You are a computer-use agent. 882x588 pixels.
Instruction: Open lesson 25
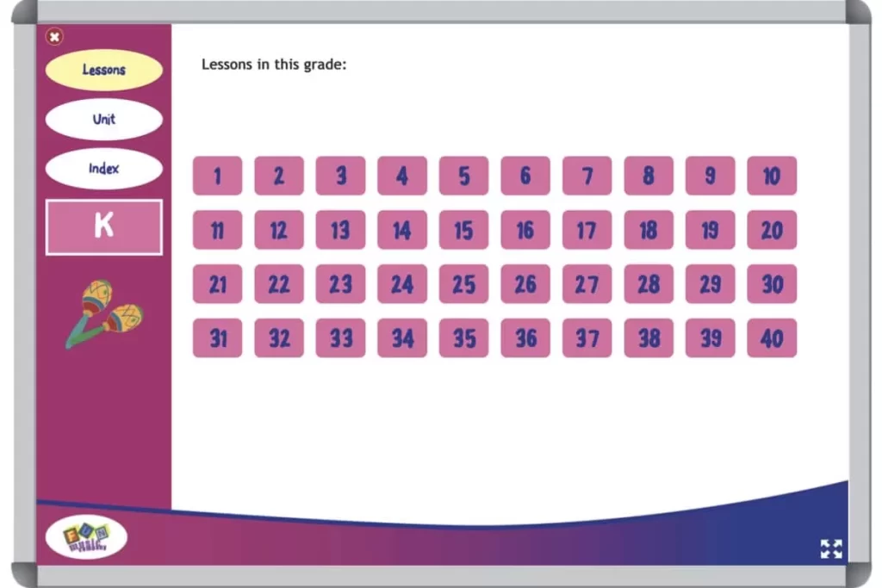point(463,284)
